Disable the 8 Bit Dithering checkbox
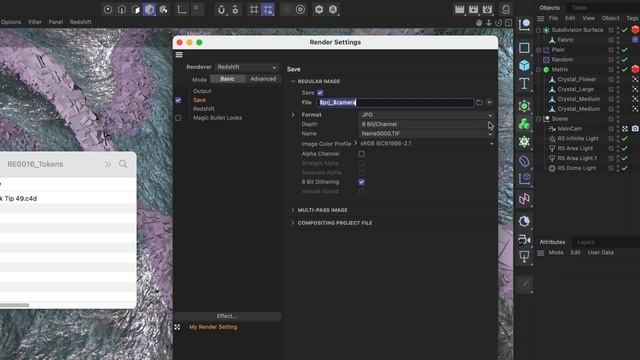The height and width of the screenshot is (360, 640). [362, 182]
